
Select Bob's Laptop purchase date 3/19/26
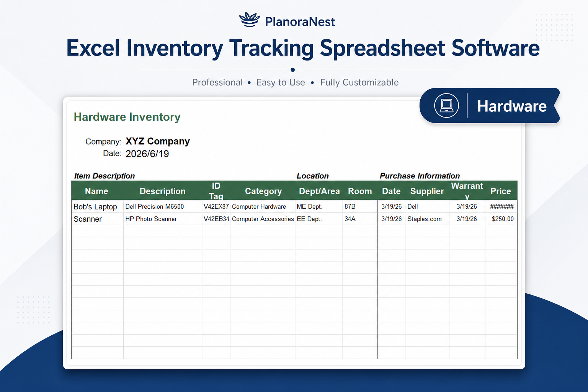pos(392,207)
